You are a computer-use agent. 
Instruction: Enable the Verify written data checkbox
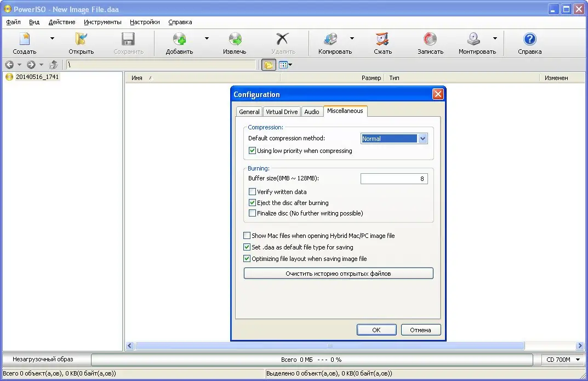tap(252, 191)
